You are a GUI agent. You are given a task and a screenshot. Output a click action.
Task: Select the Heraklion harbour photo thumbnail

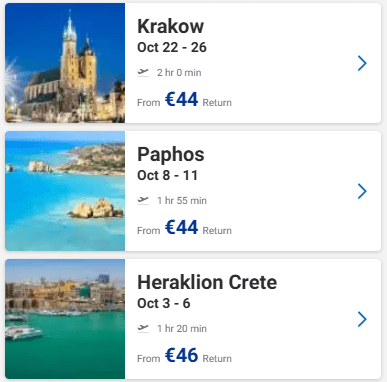[65, 319]
